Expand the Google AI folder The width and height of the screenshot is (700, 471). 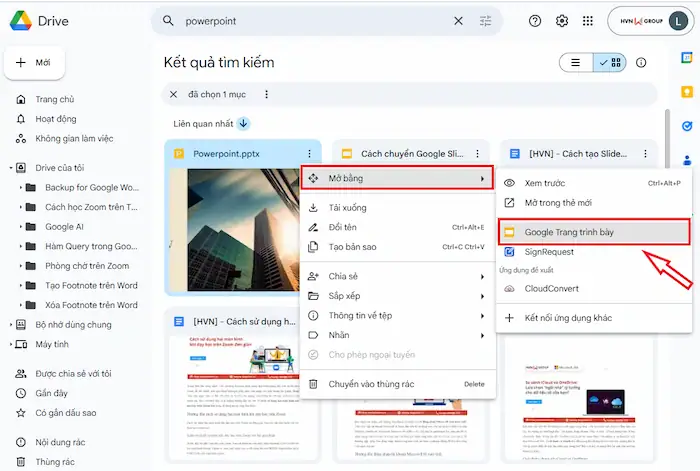[21, 227]
